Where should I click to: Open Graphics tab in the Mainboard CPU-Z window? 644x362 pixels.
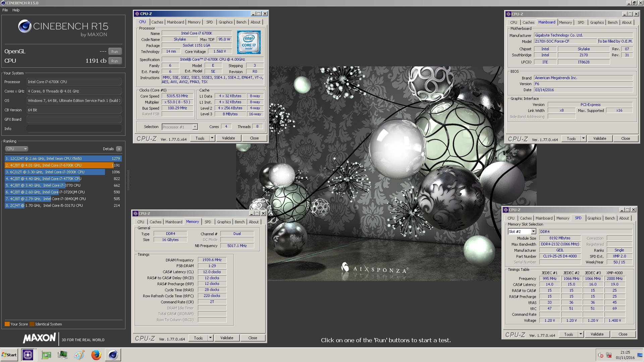597,22
